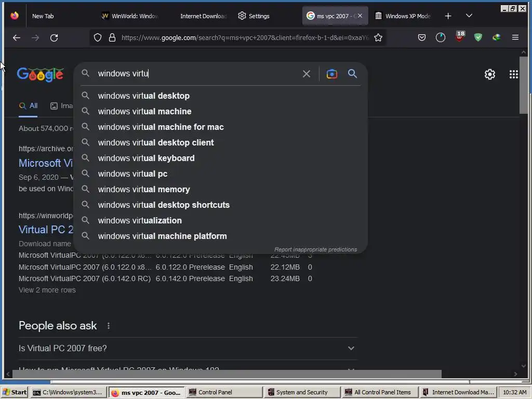The height and width of the screenshot is (399, 532).
Task: Close the ms vpc 2007 tab
Action: pos(360,16)
